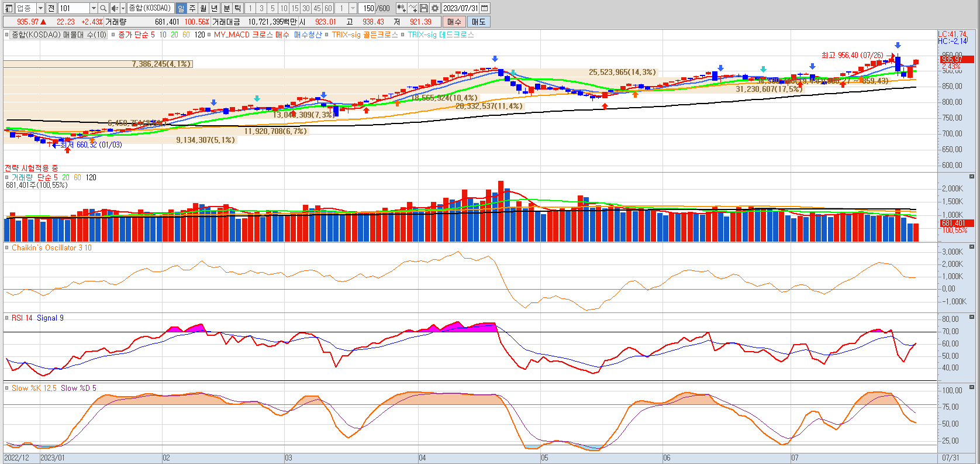Close the RSI panel X icon
The width and height of the screenshot is (980, 464).
pyautogui.click(x=971, y=317)
